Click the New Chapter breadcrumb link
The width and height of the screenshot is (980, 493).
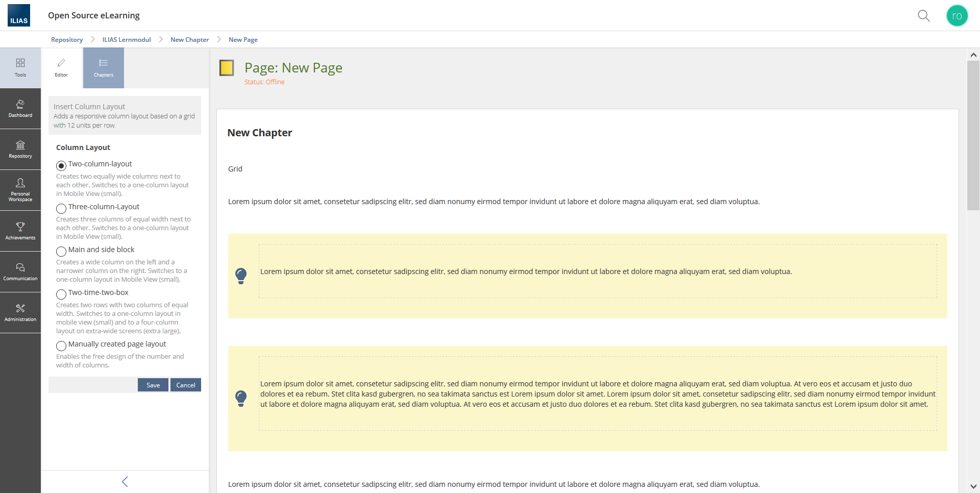point(189,40)
